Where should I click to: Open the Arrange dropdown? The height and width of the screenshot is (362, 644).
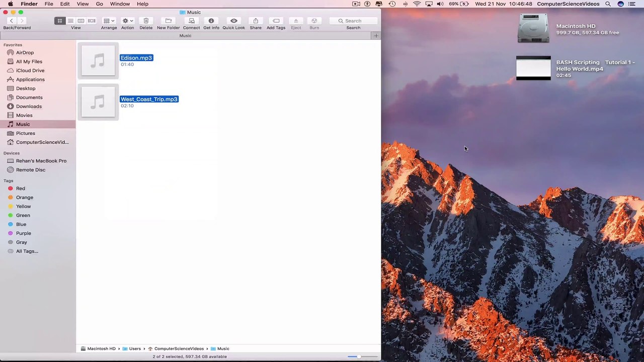pyautogui.click(x=109, y=21)
